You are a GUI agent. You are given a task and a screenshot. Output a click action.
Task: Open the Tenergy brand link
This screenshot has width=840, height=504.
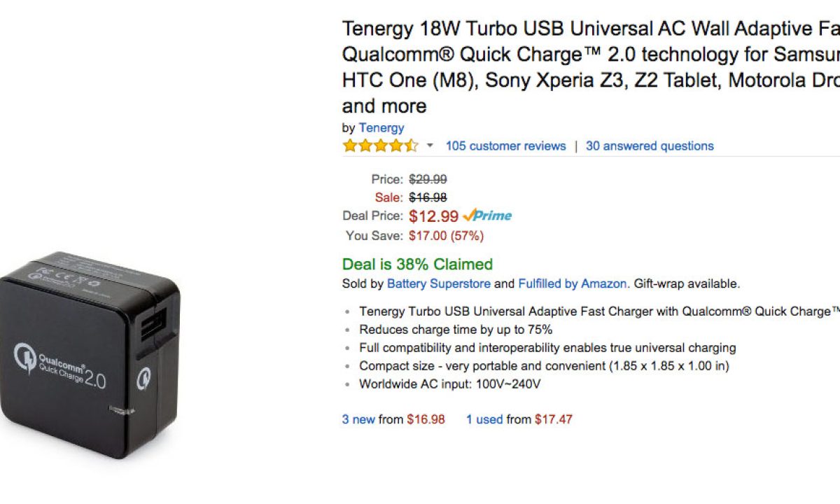381,127
